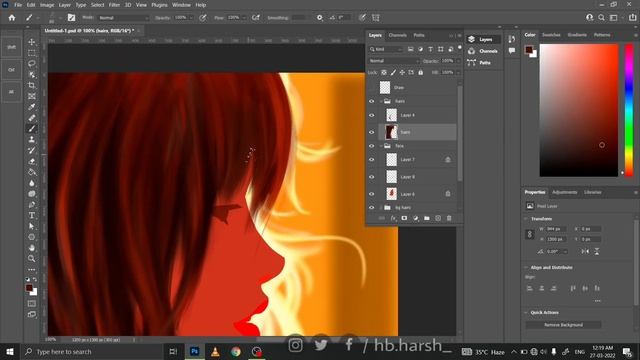Click the foreground color swatch in toolbar
The width and height of the screenshot is (640, 360).
coord(29,288)
